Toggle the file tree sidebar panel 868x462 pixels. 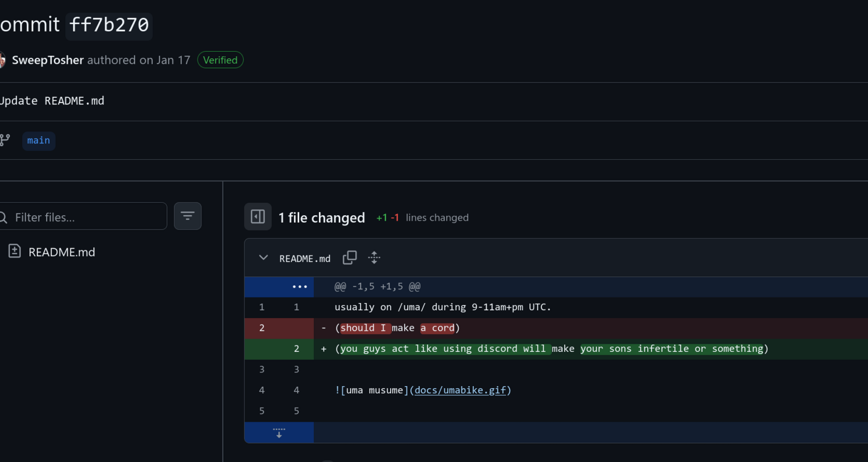click(258, 217)
